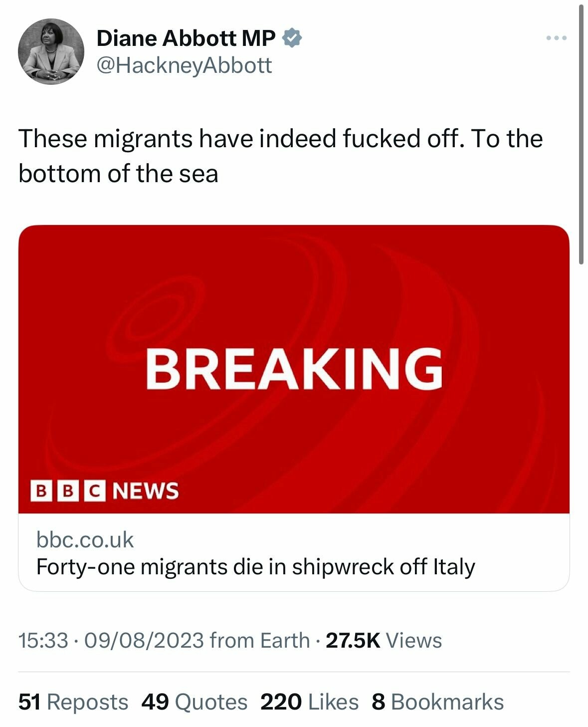The width and height of the screenshot is (588, 727).
Task: Visit the @HackneyAbbott handle
Action: coord(184,65)
